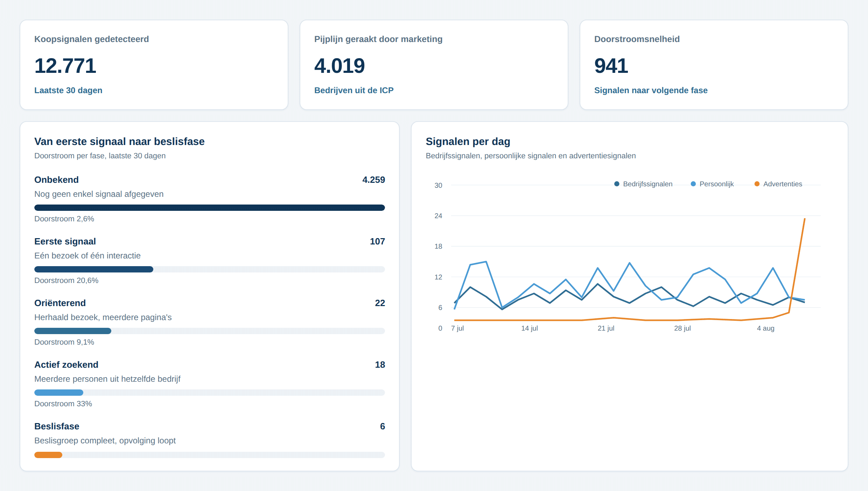Click the 4.259 count for Onbekend
The image size is (868, 491).
pyautogui.click(x=373, y=180)
